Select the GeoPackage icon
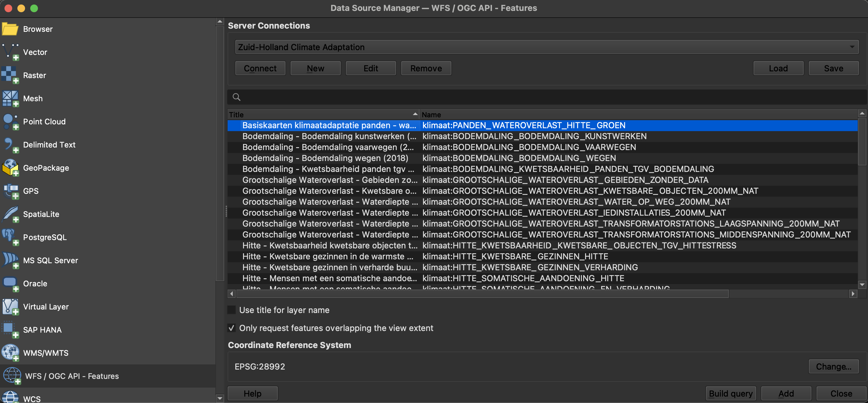This screenshot has width=868, height=403. pos(10,168)
